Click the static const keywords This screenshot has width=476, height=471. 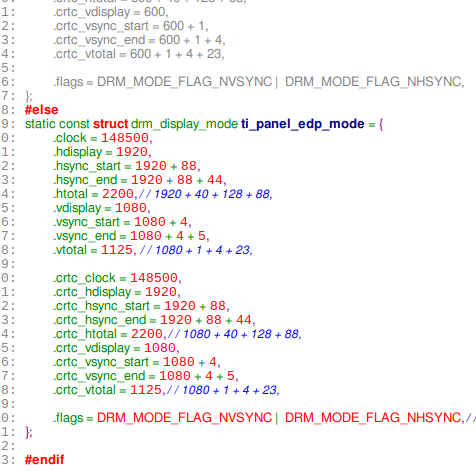click(57, 124)
